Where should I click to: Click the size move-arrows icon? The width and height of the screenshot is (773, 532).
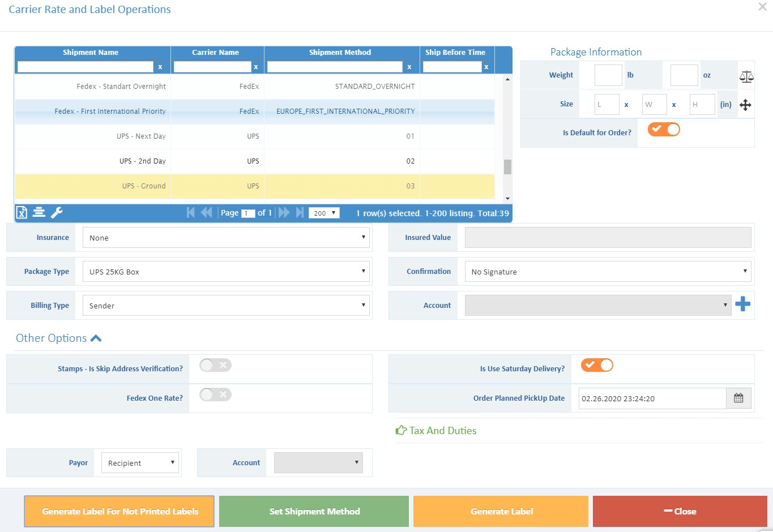745,105
